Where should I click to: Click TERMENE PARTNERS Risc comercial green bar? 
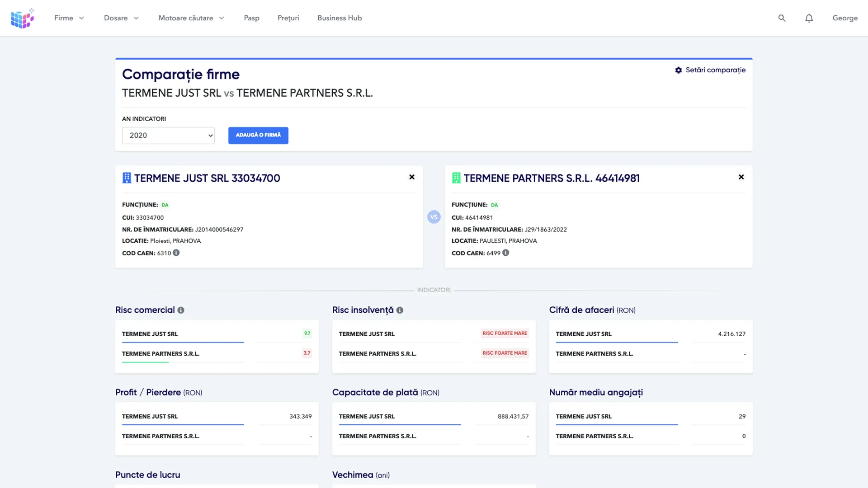[145, 362]
